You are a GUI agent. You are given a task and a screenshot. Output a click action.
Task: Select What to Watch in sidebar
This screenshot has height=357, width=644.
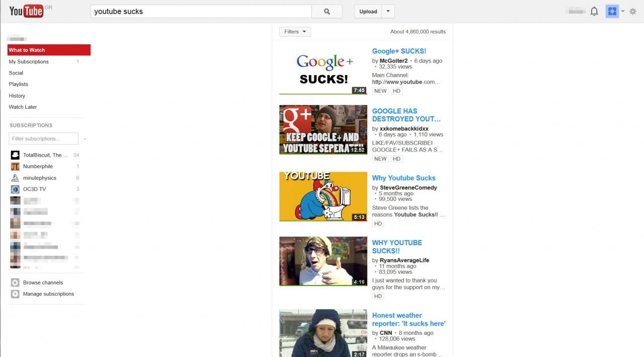(x=49, y=50)
